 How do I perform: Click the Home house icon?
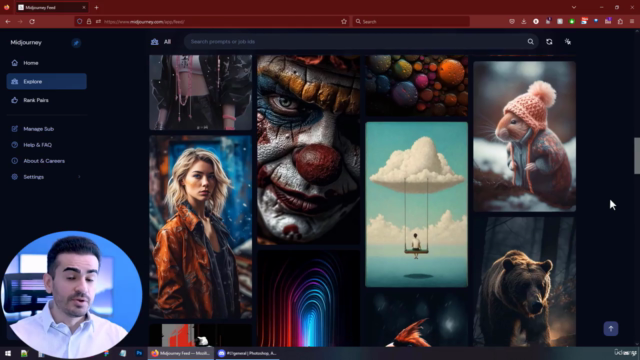pos(15,63)
